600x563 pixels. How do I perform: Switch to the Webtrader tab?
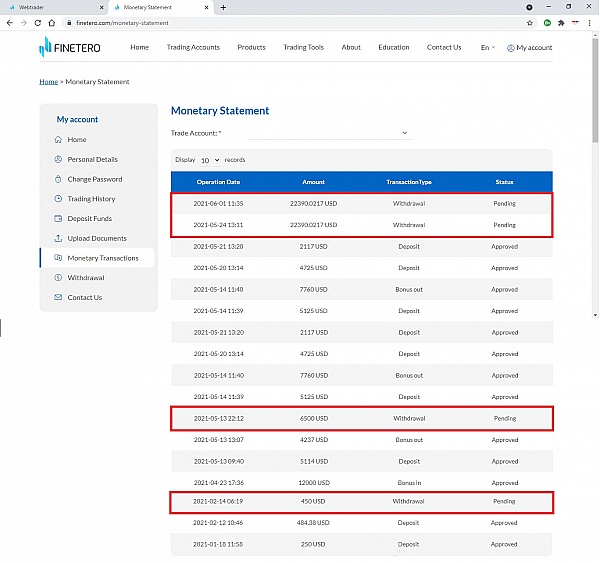tap(53, 7)
